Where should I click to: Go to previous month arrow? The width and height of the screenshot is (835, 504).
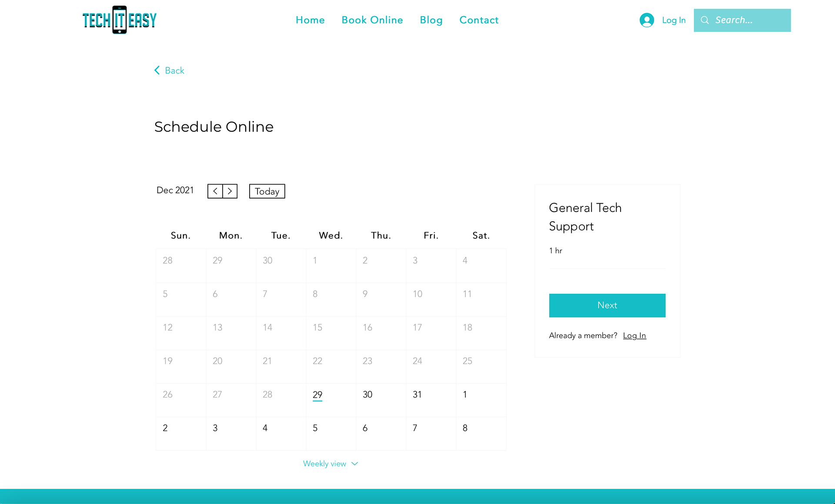215,191
